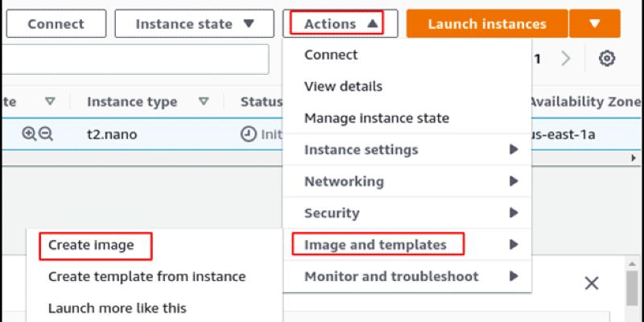The image size is (644, 322).
Task: Select Create image from submenu
Action: (x=91, y=244)
